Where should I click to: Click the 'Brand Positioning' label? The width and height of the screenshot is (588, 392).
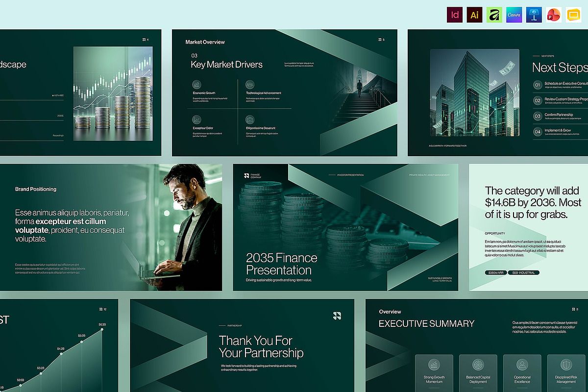[36, 189]
